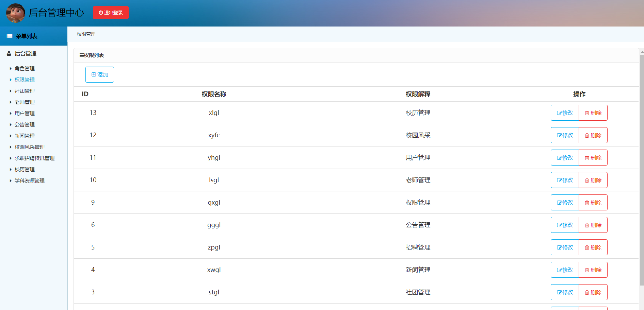The height and width of the screenshot is (310, 644).
Task: Delete the lsgl 老师管理 row
Action: [x=593, y=180]
